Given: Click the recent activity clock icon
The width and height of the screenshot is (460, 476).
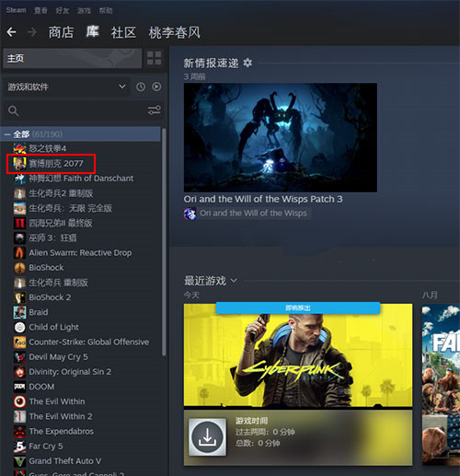Looking at the screenshot, I should click(141, 87).
